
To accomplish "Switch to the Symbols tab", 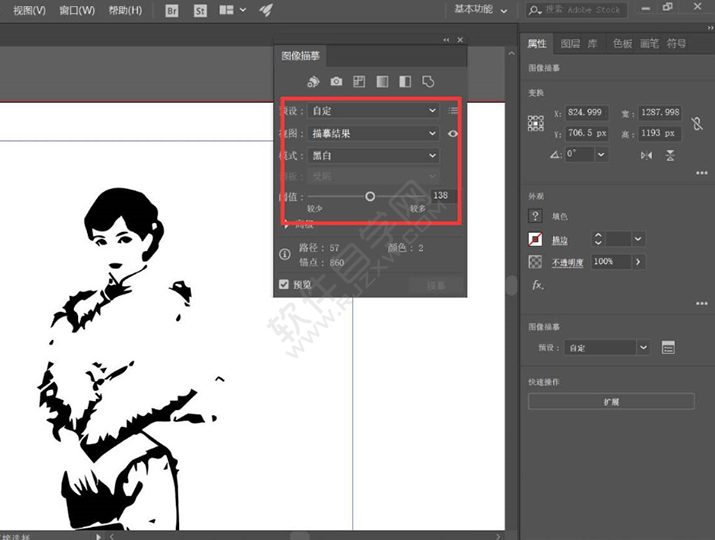I will 676,44.
